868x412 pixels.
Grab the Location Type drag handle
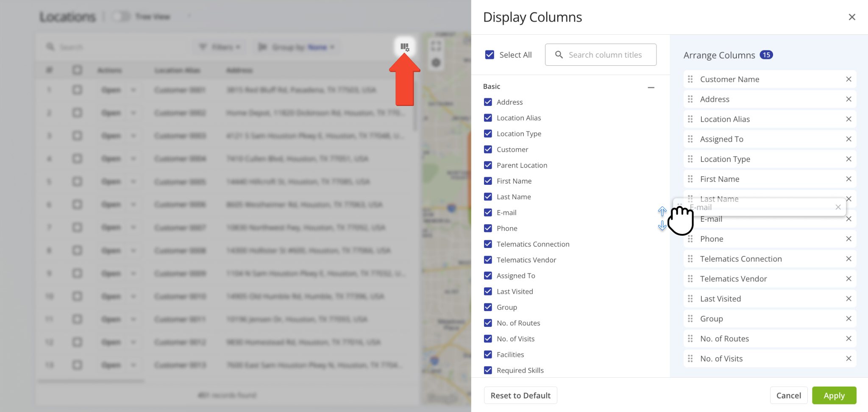[690, 159]
